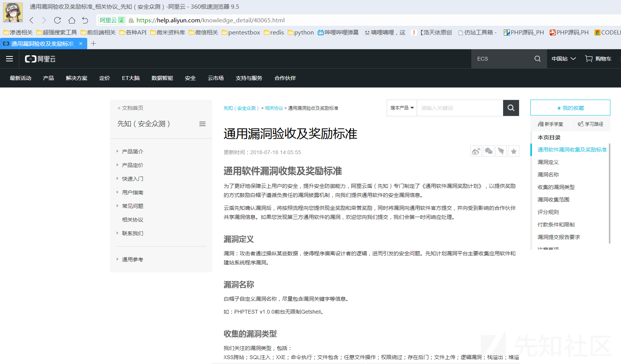The width and height of the screenshot is (621, 364).
Task: Open the 定价 navigation menu
Action: [105, 78]
